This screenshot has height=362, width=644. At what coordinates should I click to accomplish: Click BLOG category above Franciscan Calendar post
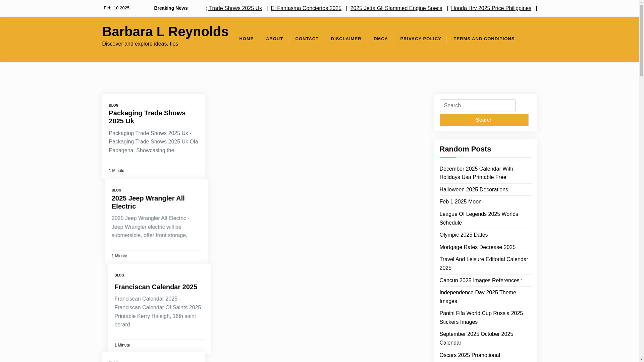119,275
